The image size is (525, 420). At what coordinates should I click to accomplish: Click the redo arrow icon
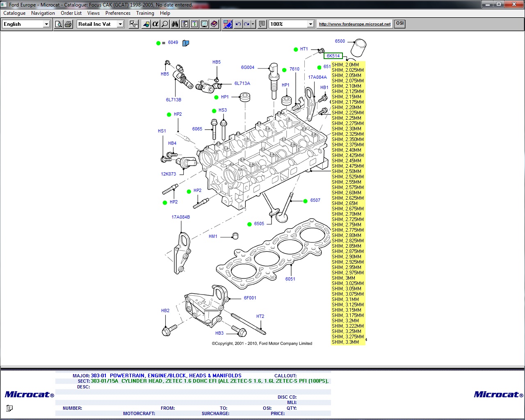point(247,24)
